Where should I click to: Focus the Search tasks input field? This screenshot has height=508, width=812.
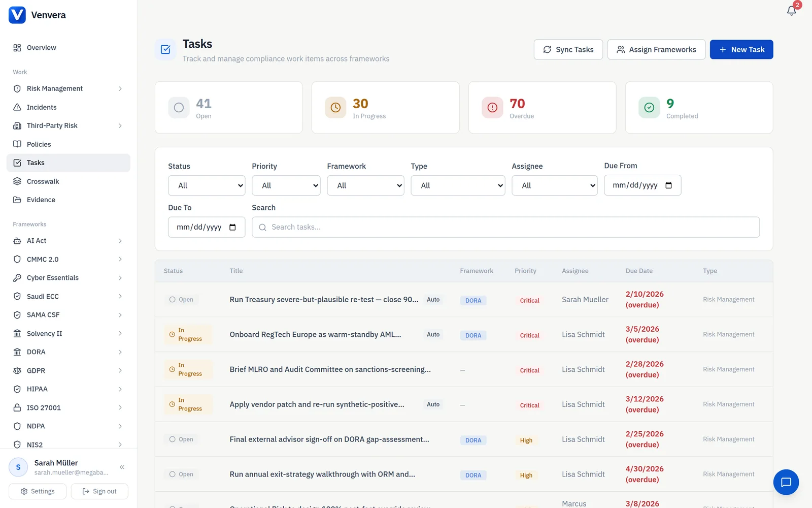pyautogui.click(x=505, y=227)
